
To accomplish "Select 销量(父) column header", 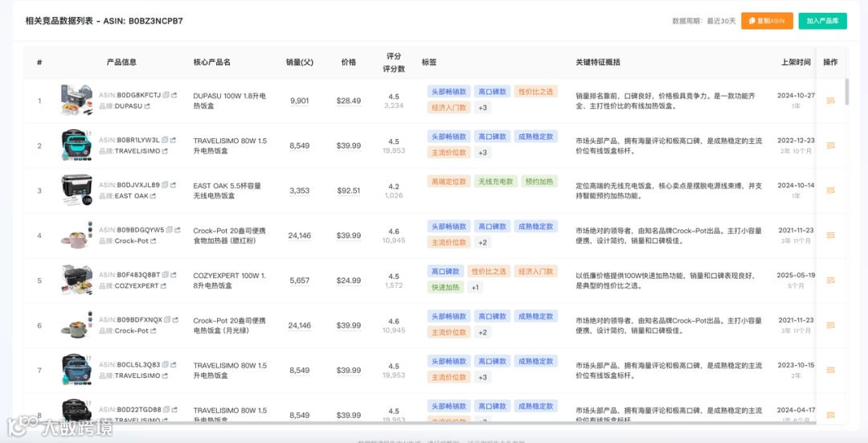I will [x=300, y=63].
